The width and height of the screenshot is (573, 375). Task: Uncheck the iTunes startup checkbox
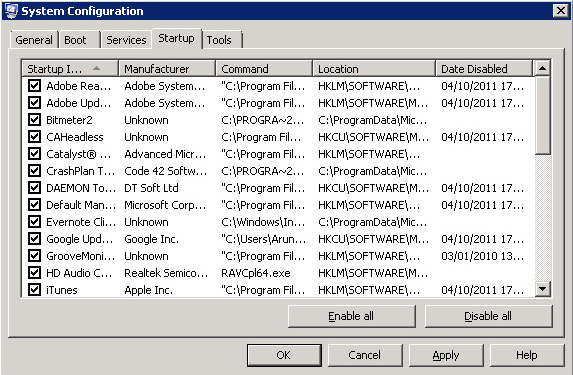[34, 290]
